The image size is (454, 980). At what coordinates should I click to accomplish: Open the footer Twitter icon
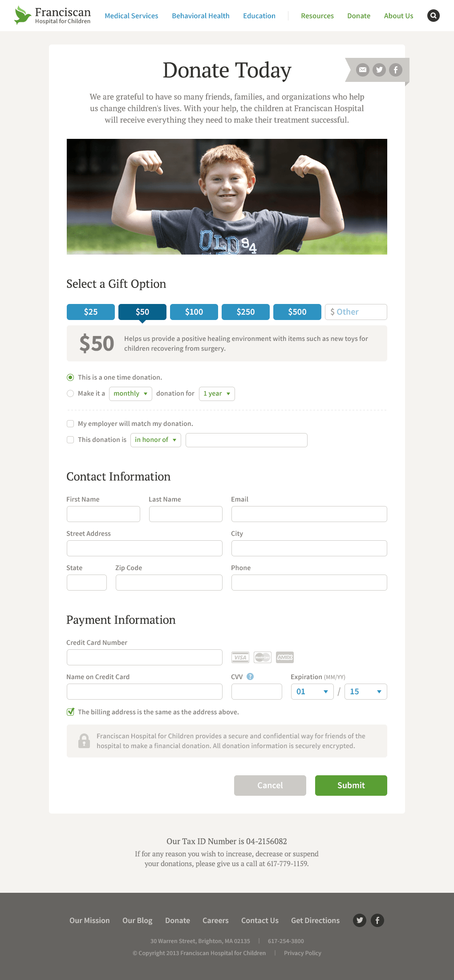tap(360, 920)
